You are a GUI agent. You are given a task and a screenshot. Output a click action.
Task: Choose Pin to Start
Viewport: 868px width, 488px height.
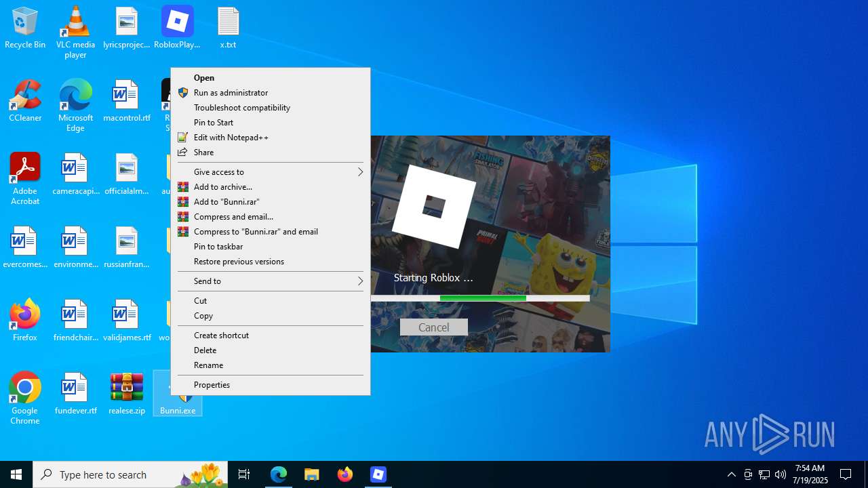[270, 123]
